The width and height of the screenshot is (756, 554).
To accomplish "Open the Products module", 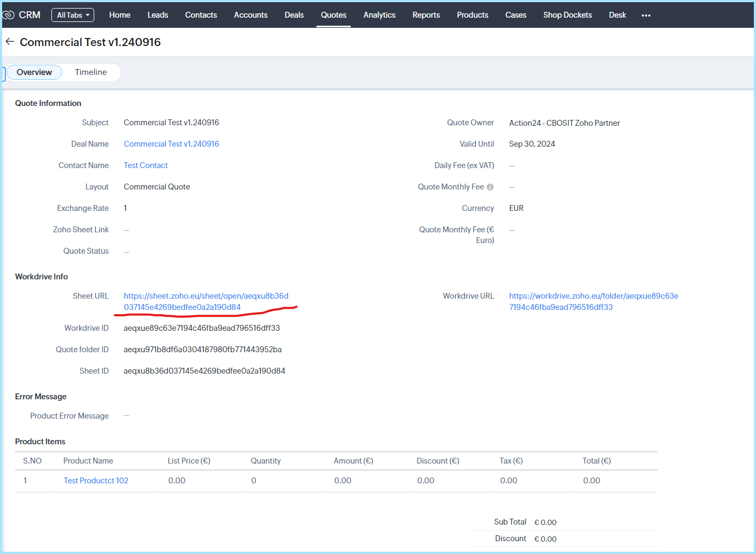I will tap(472, 15).
